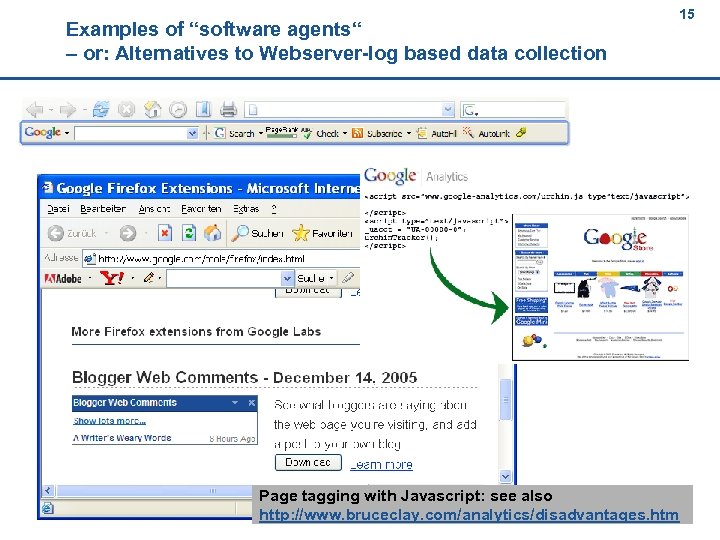Click the Download button under Blogger Web Comments
The width and height of the screenshot is (720, 540).
click(x=308, y=462)
